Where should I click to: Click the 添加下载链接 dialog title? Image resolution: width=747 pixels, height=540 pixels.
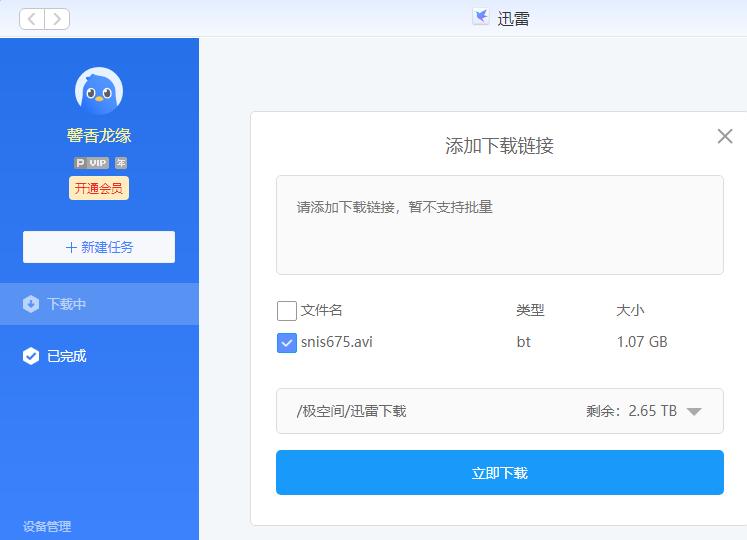[x=499, y=146]
